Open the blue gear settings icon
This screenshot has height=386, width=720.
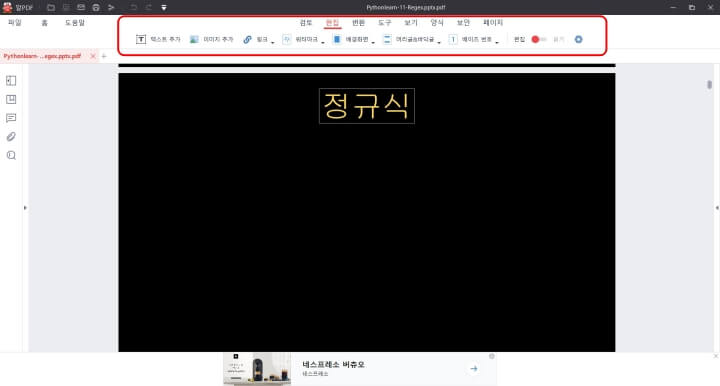pyautogui.click(x=579, y=39)
